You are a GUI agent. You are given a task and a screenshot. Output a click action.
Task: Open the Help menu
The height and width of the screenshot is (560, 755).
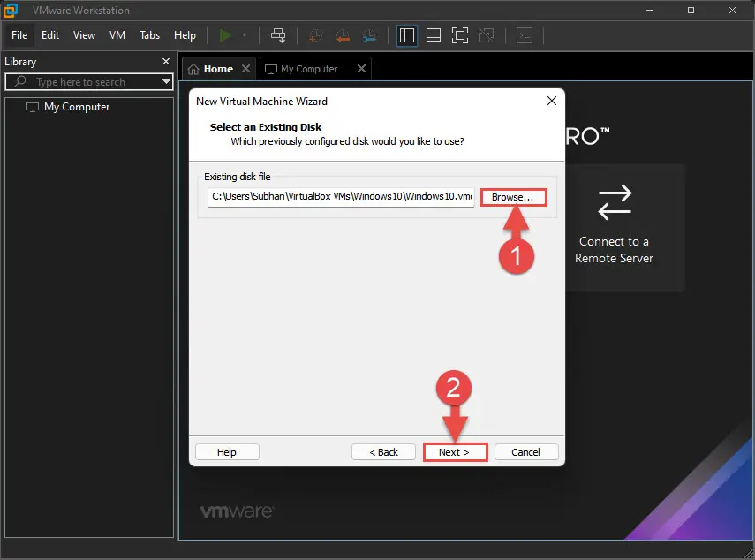pos(185,35)
